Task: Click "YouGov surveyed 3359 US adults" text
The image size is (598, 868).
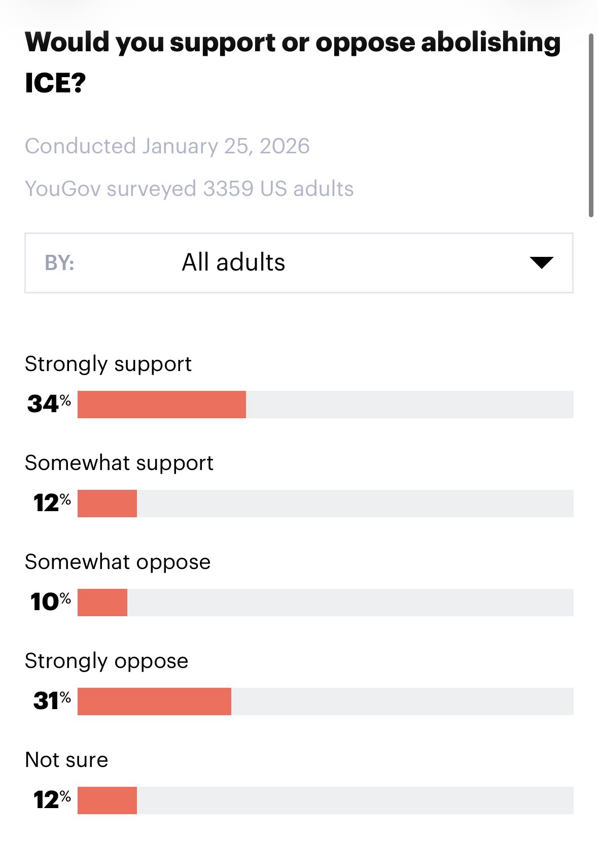Action: click(189, 189)
